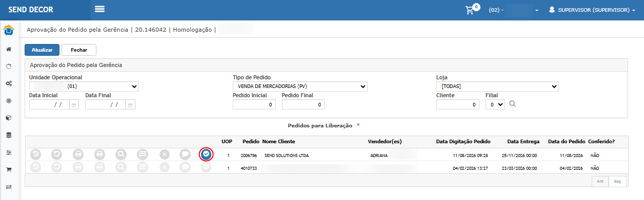
Task: Click the Pedidos para Liberação heading
Action: coord(320,125)
